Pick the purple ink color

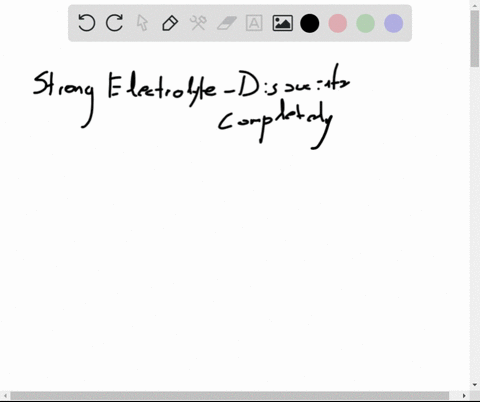click(394, 23)
